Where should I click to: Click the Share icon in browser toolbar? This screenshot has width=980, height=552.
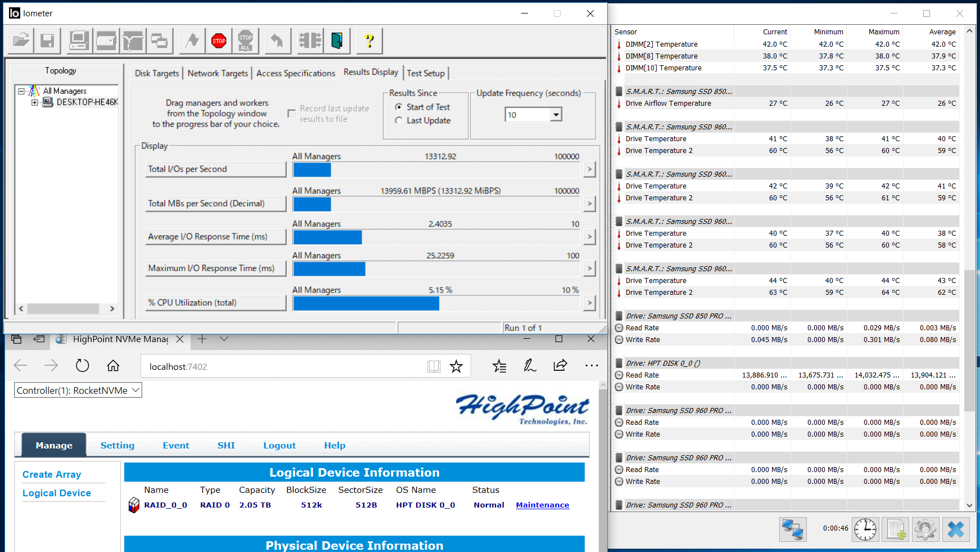561,366
